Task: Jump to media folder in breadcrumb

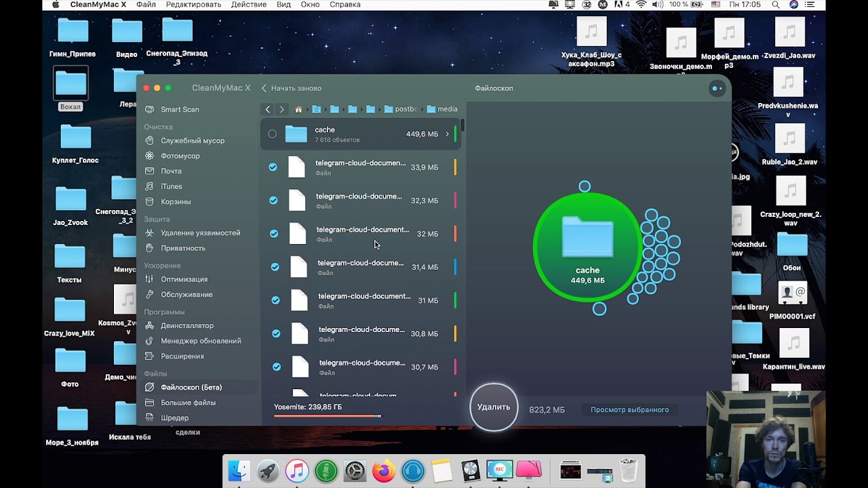Action: tap(442, 109)
